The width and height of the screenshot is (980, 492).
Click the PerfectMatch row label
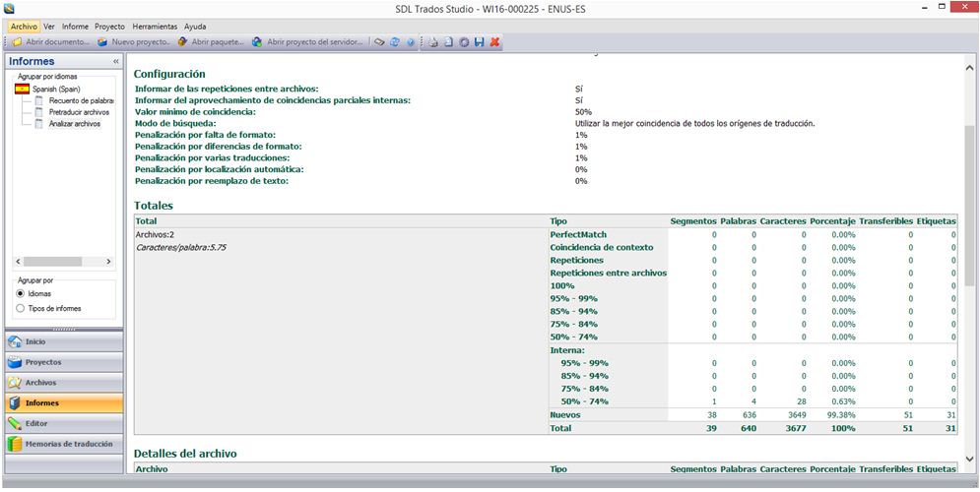point(578,235)
